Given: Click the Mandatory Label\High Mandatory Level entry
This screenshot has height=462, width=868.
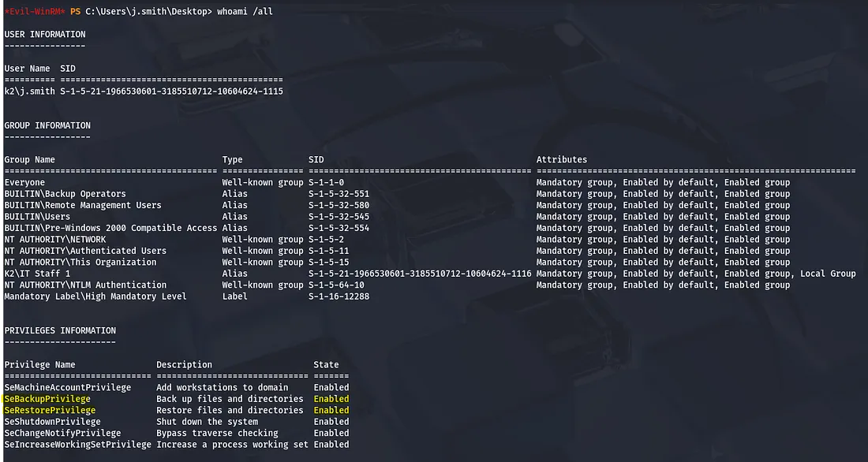Looking at the screenshot, I should [95, 296].
